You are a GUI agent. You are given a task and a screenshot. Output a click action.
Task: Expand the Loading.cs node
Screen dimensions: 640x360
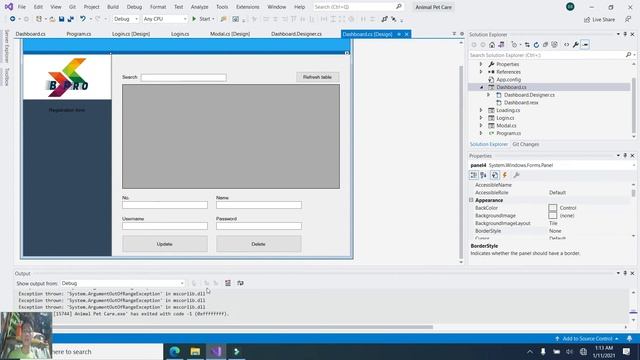pyautogui.click(x=481, y=110)
